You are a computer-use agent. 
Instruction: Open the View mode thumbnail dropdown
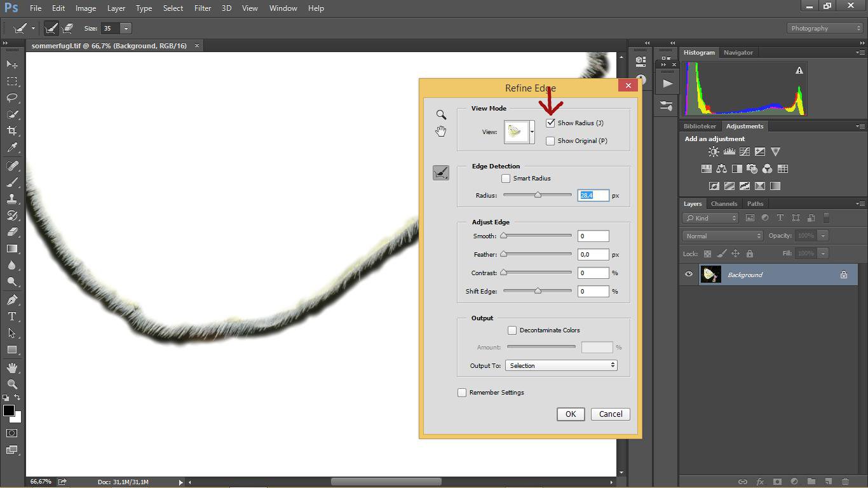[x=532, y=132]
